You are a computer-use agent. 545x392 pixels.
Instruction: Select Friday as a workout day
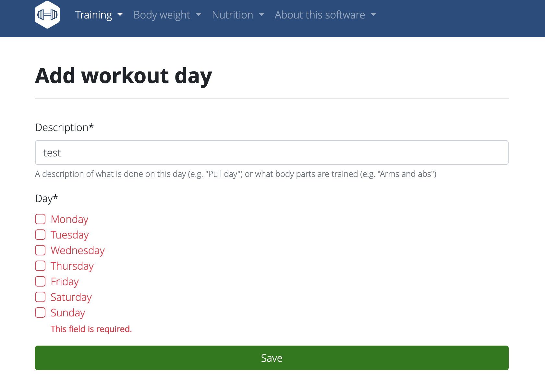pos(40,281)
